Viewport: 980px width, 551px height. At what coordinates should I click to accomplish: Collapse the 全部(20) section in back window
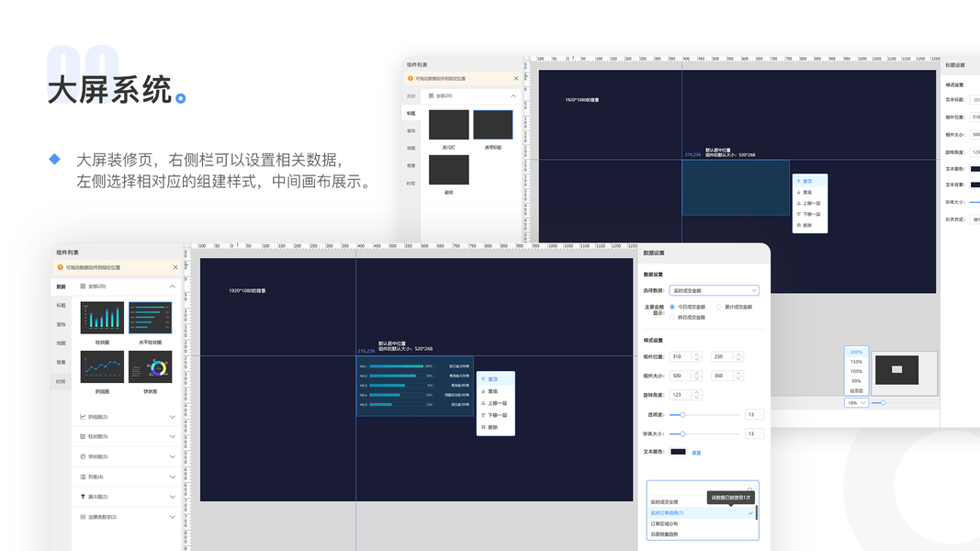513,96
